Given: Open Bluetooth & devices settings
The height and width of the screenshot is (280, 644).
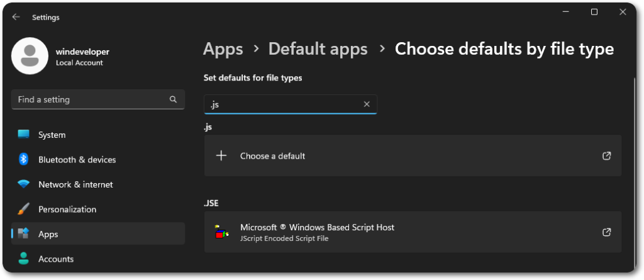Looking at the screenshot, I should click(x=77, y=160).
